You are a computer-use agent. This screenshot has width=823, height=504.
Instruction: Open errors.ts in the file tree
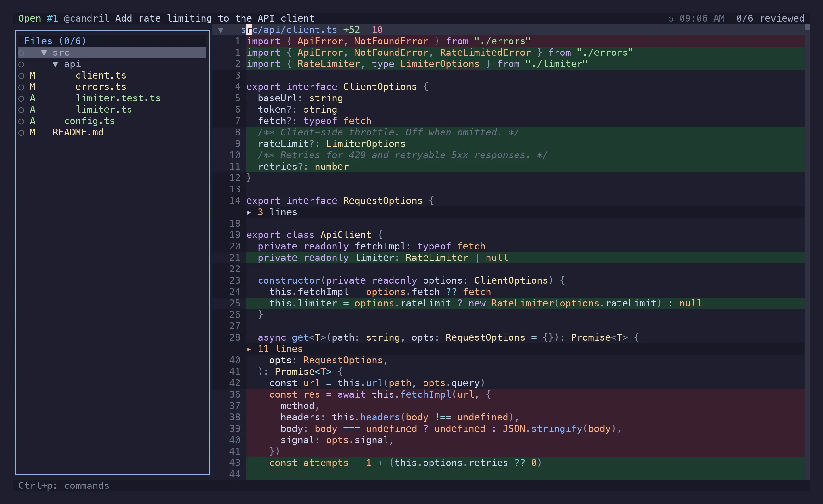tap(101, 87)
